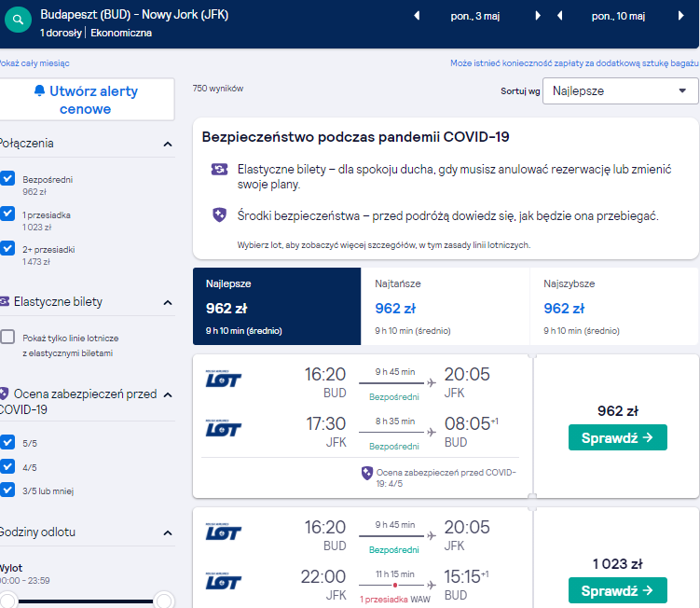Enable only airlines with flexible tickets checkbox
The height and width of the screenshot is (608, 700).
coord(7,337)
